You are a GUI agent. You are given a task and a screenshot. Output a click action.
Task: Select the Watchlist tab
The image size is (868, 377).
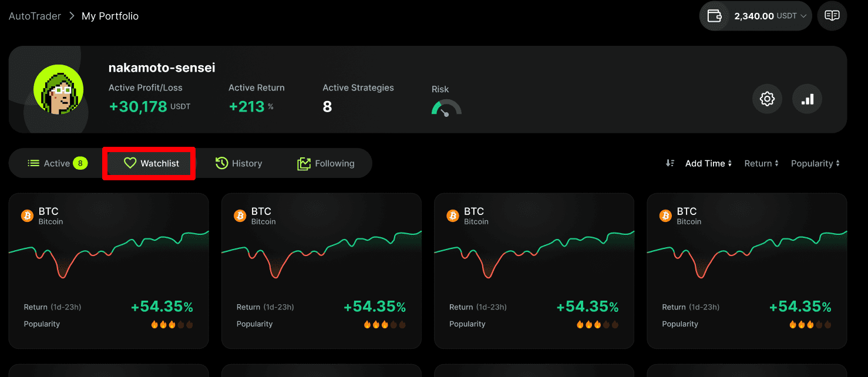point(151,163)
